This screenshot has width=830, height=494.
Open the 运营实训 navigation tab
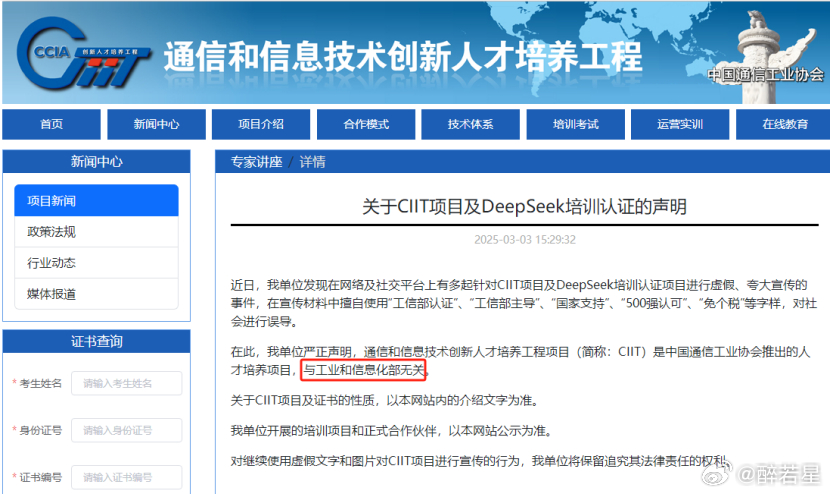(680, 124)
